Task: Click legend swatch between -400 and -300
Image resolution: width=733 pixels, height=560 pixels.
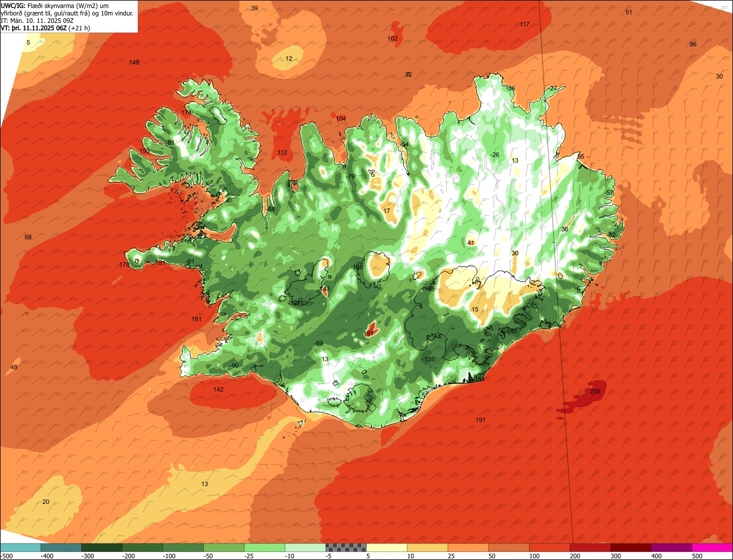Action: (x=61, y=547)
